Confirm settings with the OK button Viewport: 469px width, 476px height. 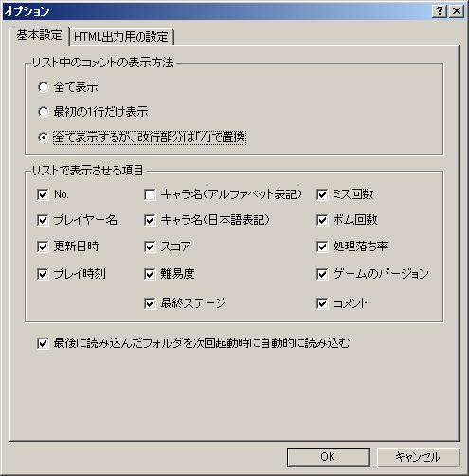tap(329, 457)
